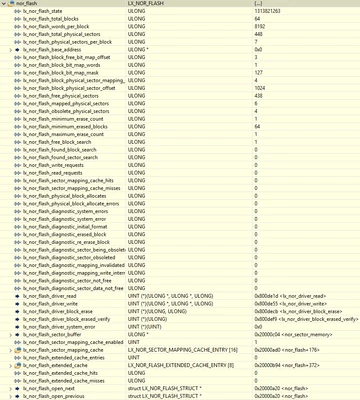Click the variable icon of lx_nor_flash_free_physical_sectors
This screenshot has width=360, height=400.
17,96
